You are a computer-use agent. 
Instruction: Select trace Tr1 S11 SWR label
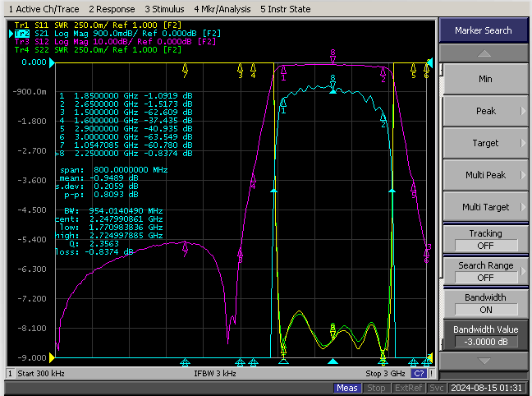tap(98, 25)
